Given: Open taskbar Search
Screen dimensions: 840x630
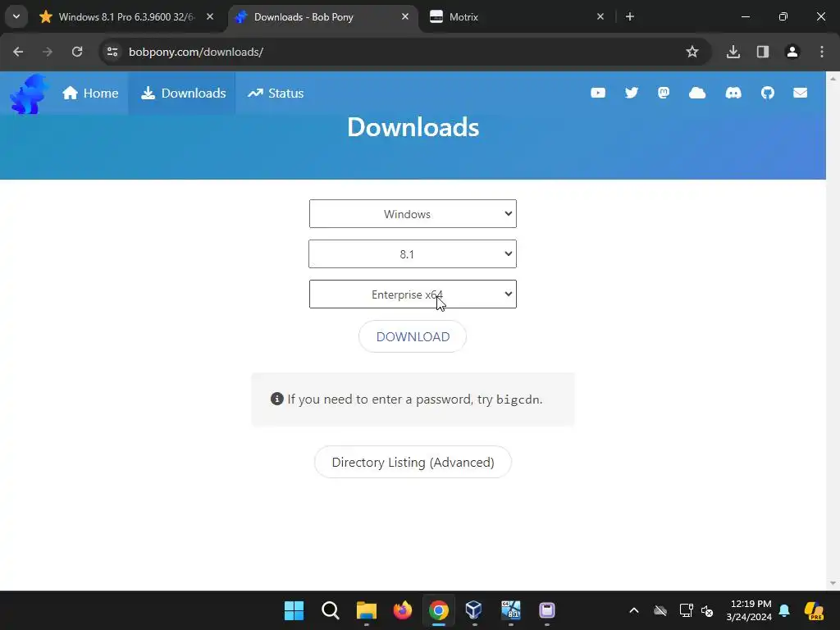Looking at the screenshot, I should pyautogui.click(x=331, y=610).
